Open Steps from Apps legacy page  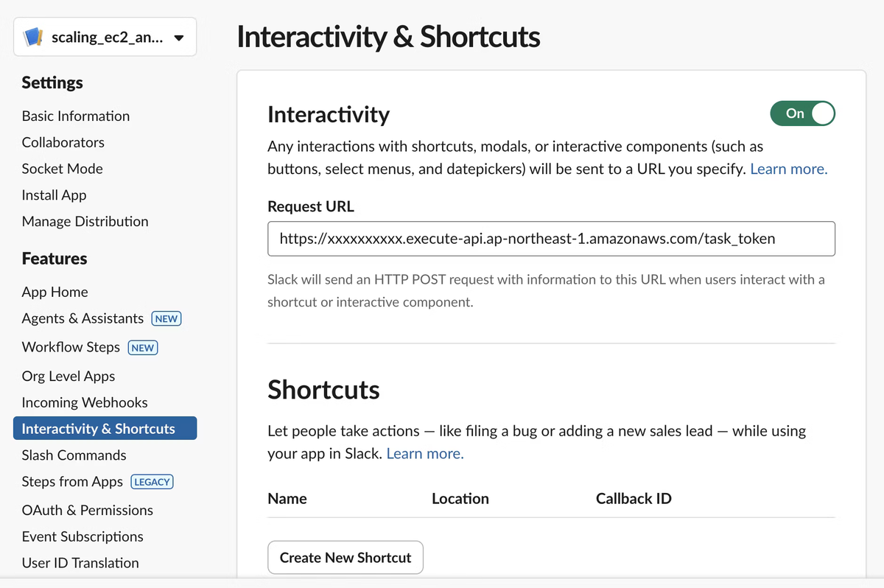(x=73, y=481)
